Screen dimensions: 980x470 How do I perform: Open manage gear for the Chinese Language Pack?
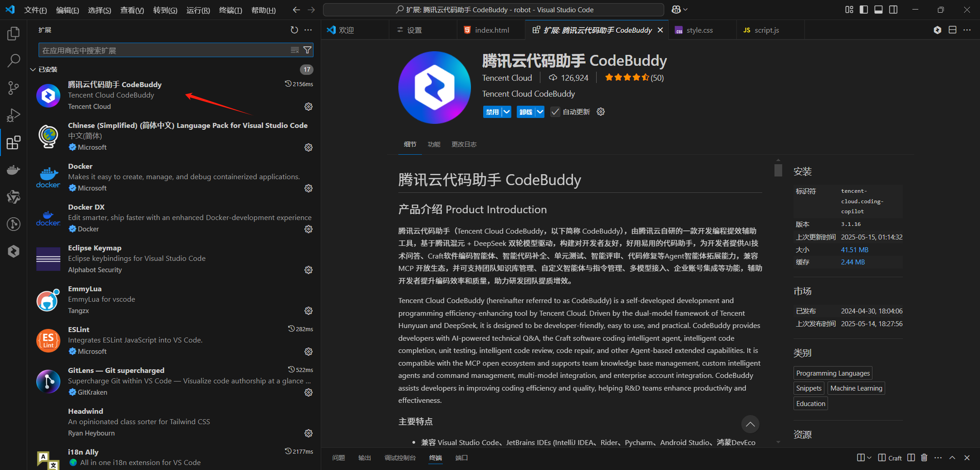click(x=309, y=147)
